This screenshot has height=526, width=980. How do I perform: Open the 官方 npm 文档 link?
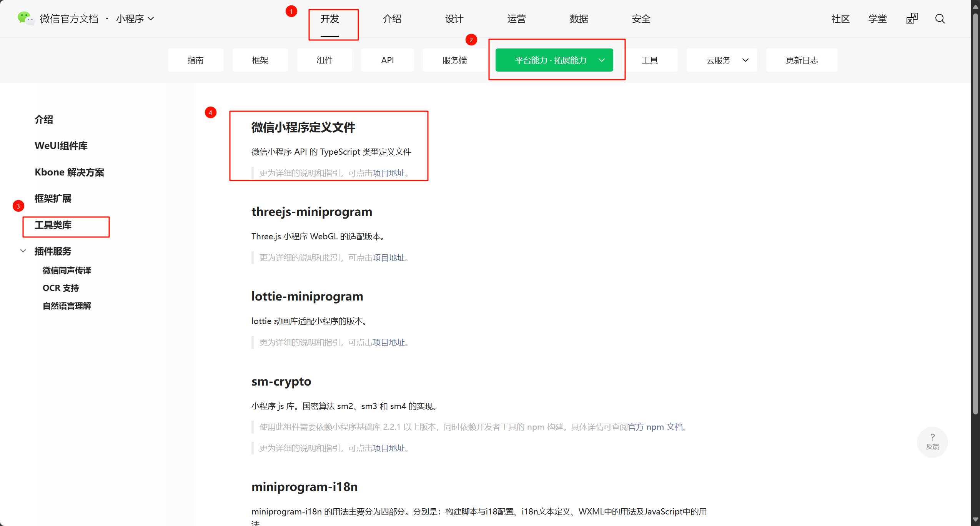(x=655, y=427)
